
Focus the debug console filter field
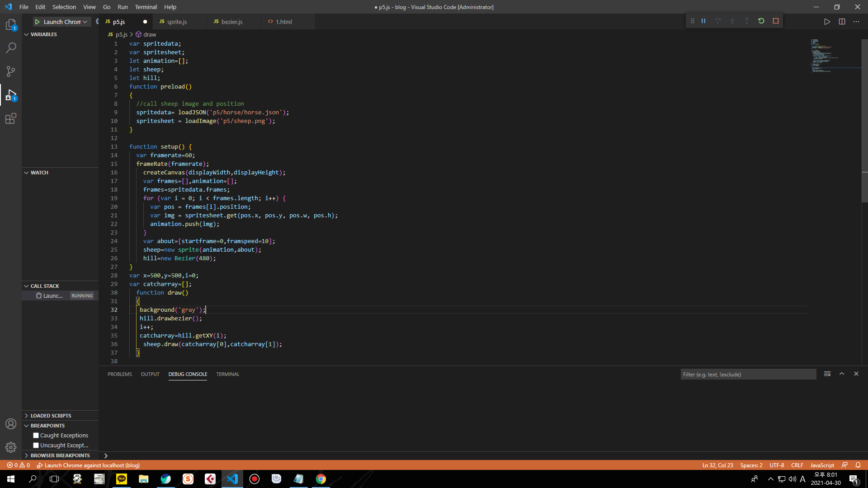point(748,375)
